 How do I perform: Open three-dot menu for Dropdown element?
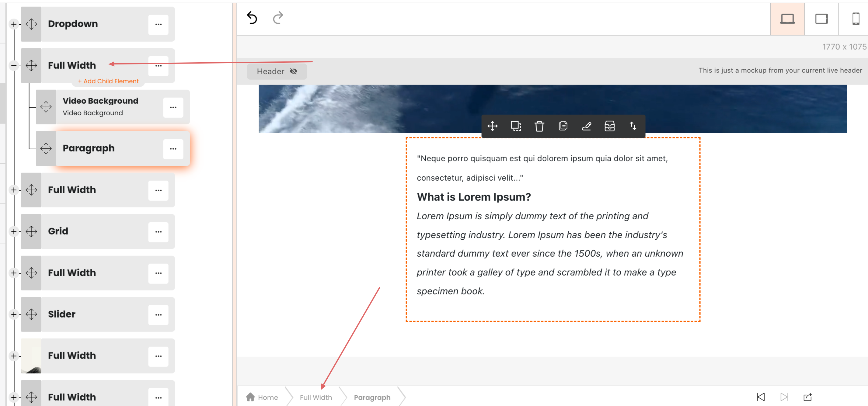[x=159, y=24]
